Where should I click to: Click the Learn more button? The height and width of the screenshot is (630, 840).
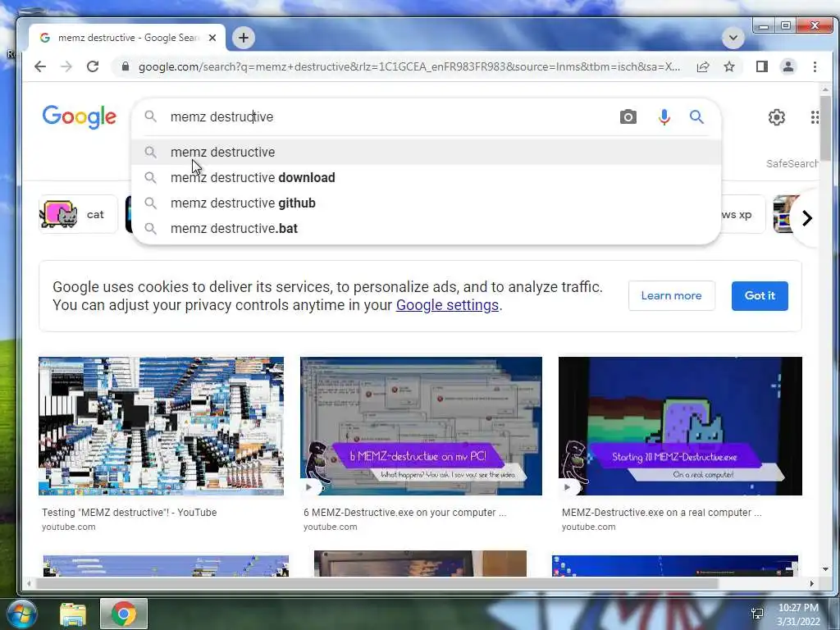[671, 295]
